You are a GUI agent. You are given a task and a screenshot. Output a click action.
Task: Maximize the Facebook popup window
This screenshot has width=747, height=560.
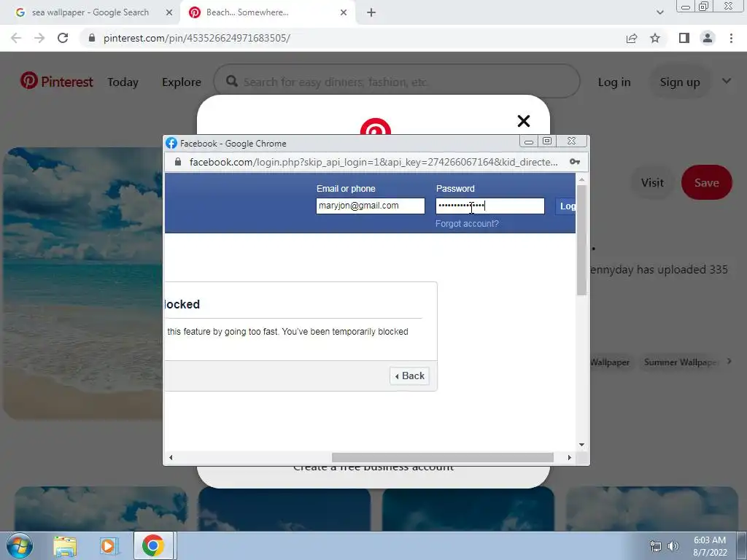[x=547, y=141]
